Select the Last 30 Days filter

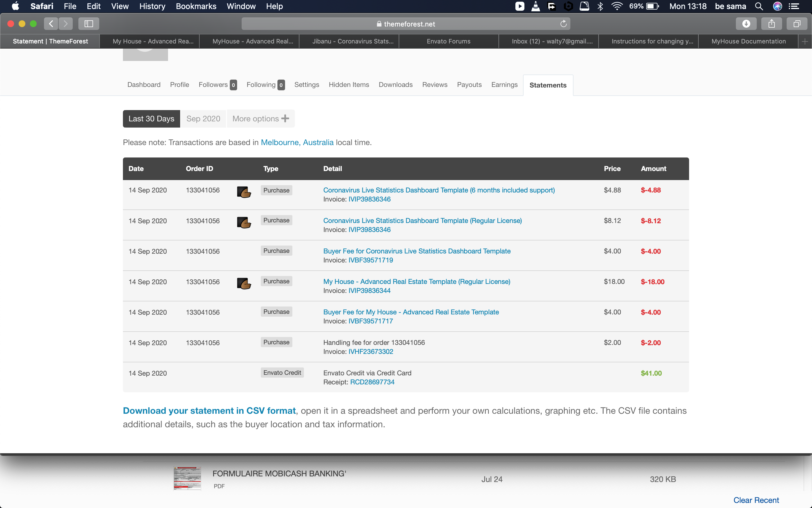coord(151,119)
